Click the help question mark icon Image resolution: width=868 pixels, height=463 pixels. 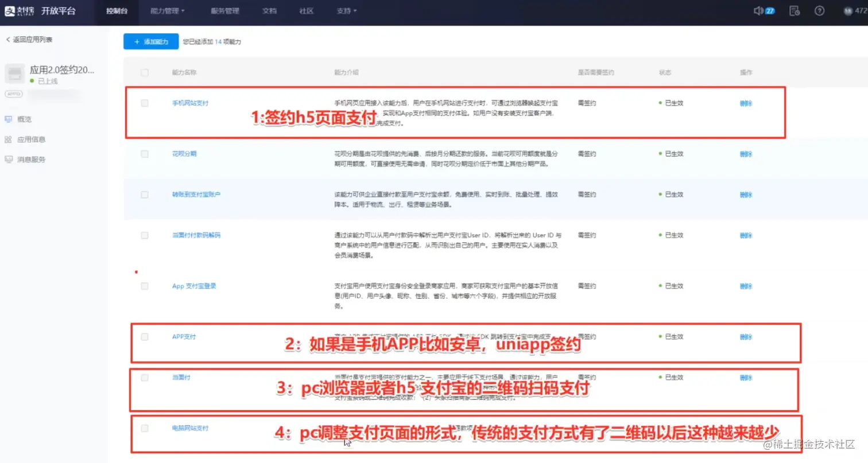click(820, 11)
